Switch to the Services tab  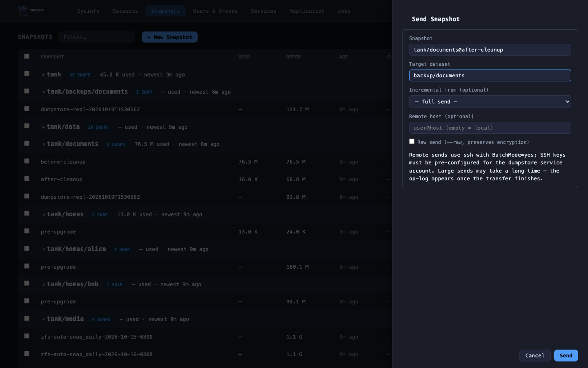click(263, 11)
